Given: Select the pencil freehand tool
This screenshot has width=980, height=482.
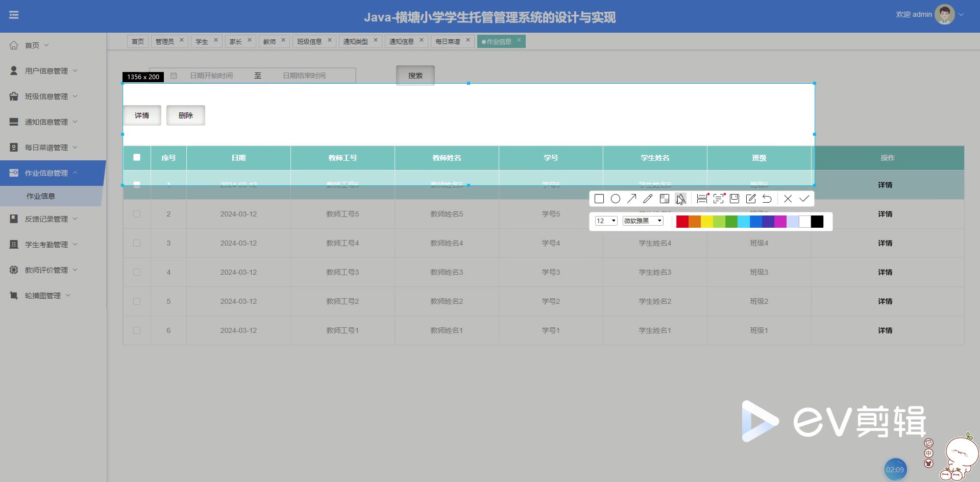Looking at the screenshot, I should [648, 199].
